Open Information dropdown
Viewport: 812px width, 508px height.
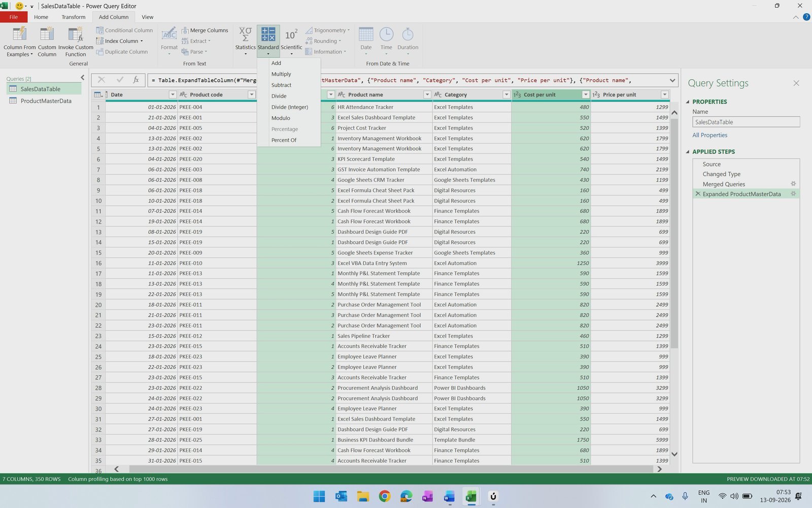pos(326,52)
